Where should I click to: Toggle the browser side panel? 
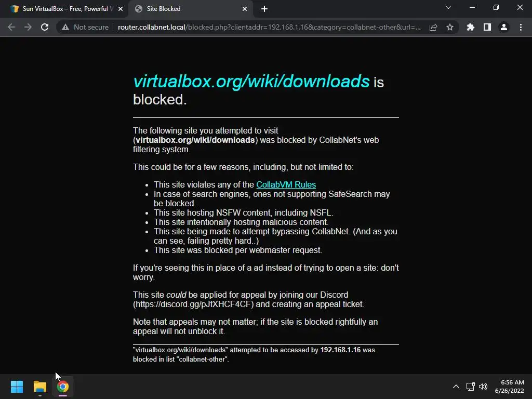pyautogui.click(x=487, y=27)
